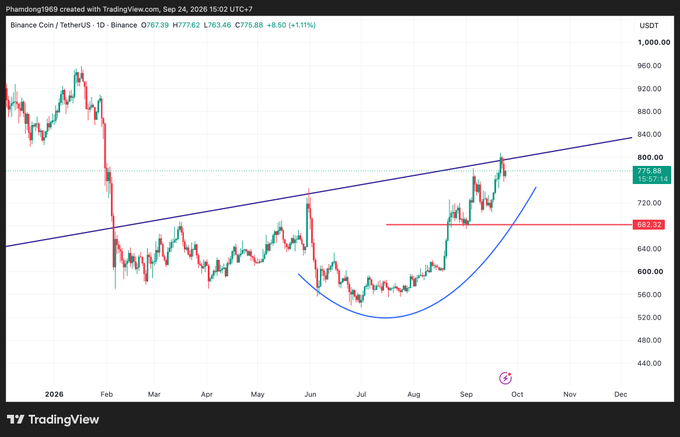680x437 pixels.
Task: Click the Feb date axis label
Action: (107, 395)
